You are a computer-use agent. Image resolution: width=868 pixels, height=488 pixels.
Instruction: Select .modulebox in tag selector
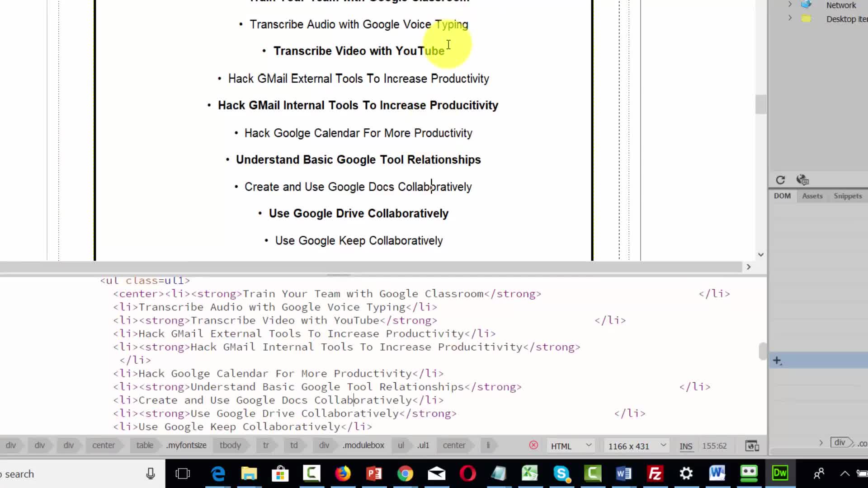point(363,445)
